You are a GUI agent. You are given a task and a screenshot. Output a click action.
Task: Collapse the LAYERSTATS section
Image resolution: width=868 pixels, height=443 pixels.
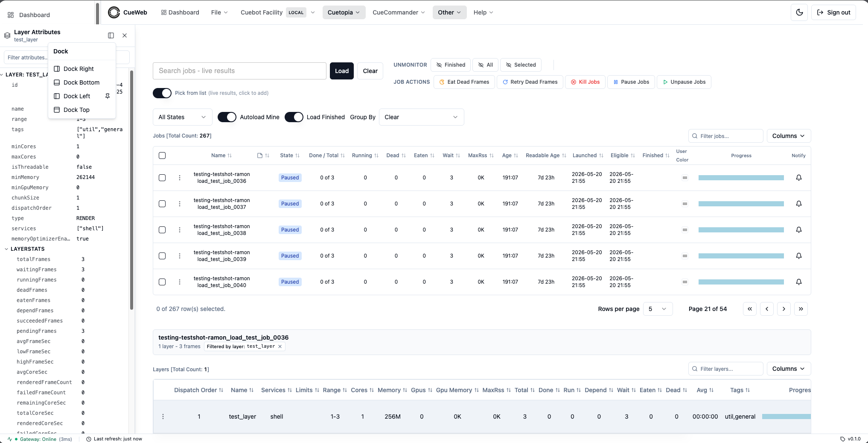[6, 249]
